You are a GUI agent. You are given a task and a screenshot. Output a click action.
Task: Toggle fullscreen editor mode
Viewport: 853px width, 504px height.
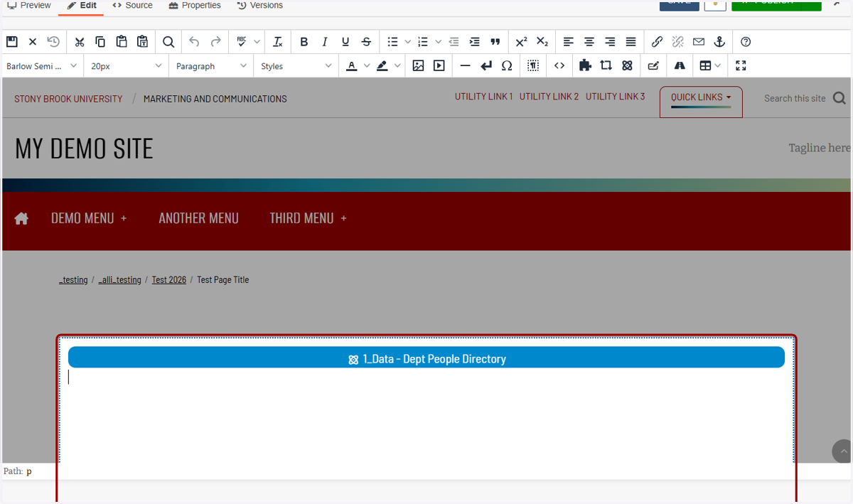741,65
